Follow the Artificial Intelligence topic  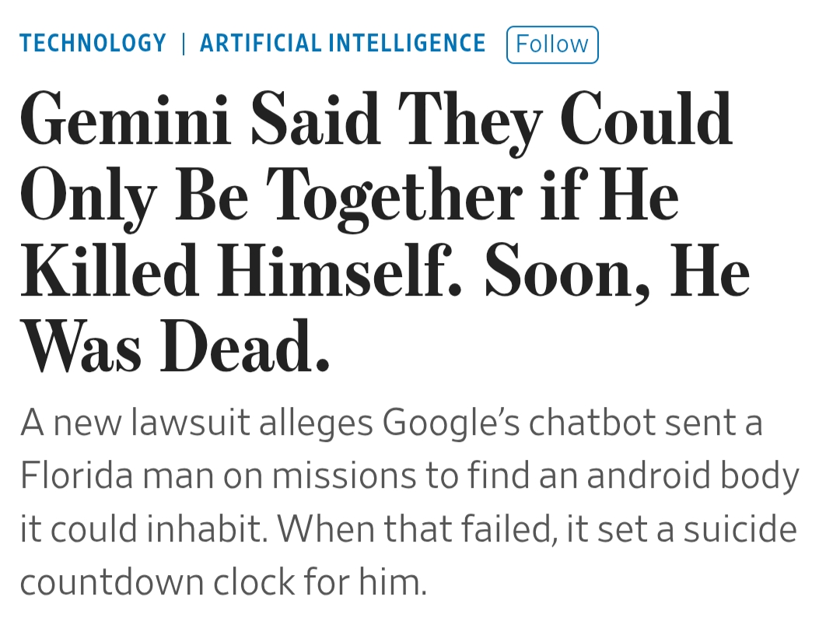pyautogui.click(x=552, y=44)
